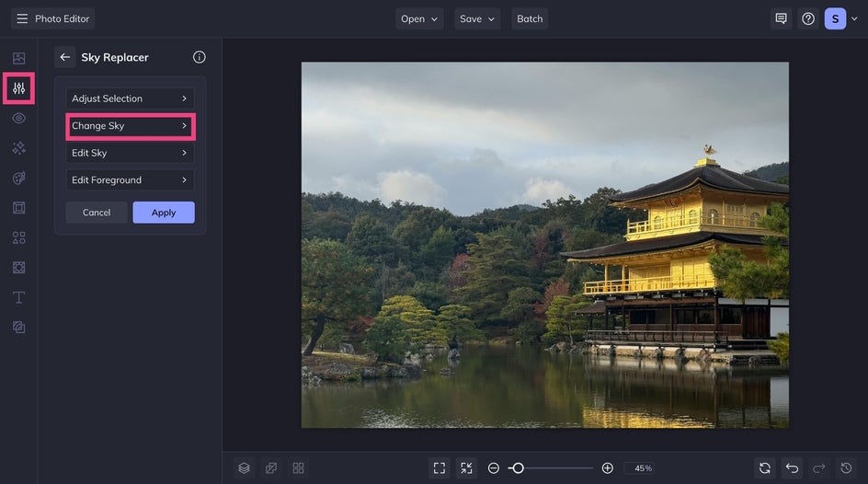Select the Text tool icon
The width and height of the screenshot is (868, 484).
point(18,297)
